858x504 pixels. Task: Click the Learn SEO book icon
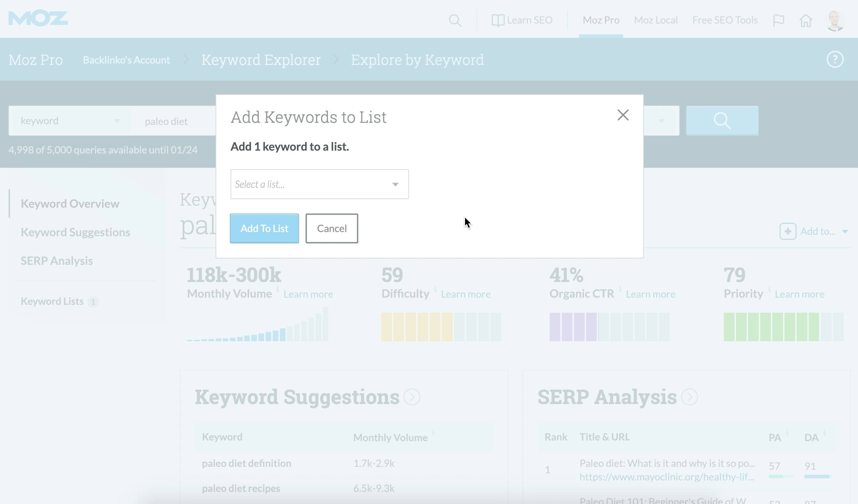[498, 20]
